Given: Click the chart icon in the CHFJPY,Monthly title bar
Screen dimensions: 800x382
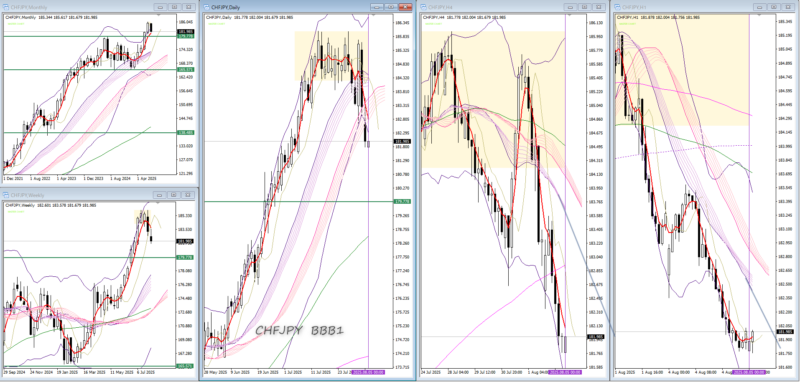Looking at the screenshot, I should click(7, 7).
